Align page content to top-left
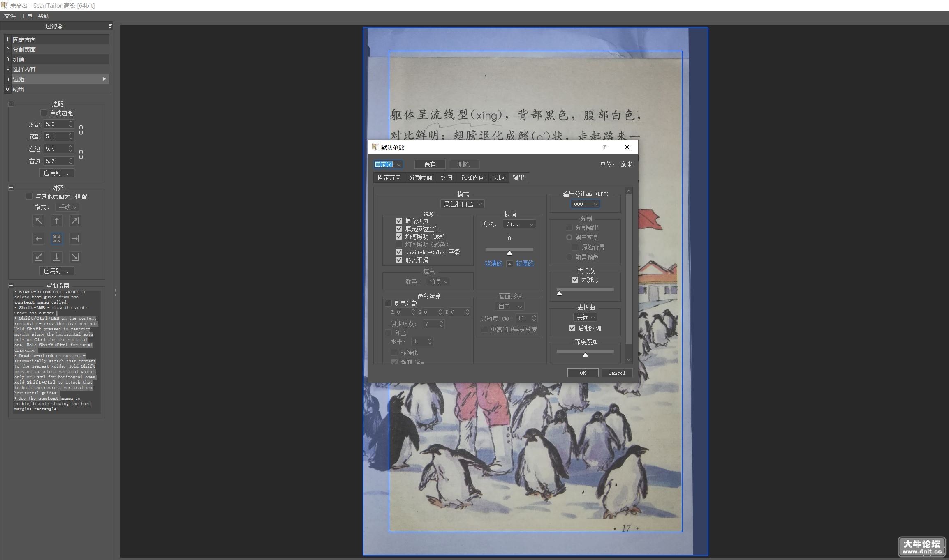 click(38, 221)
